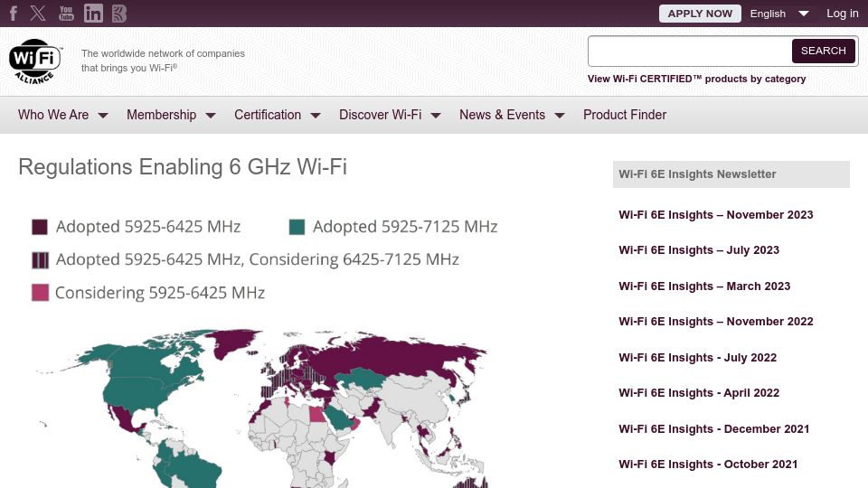The width and height of the screenshot is (868, 488).
Task: Open the Facebook social link
Action: (14, 14)
